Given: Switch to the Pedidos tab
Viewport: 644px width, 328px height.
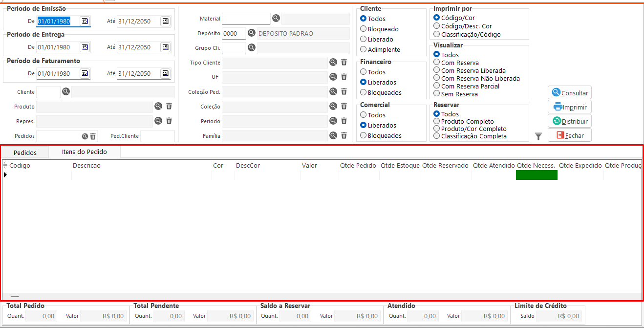Looking at the screenshot, I should tap(24, 153).
